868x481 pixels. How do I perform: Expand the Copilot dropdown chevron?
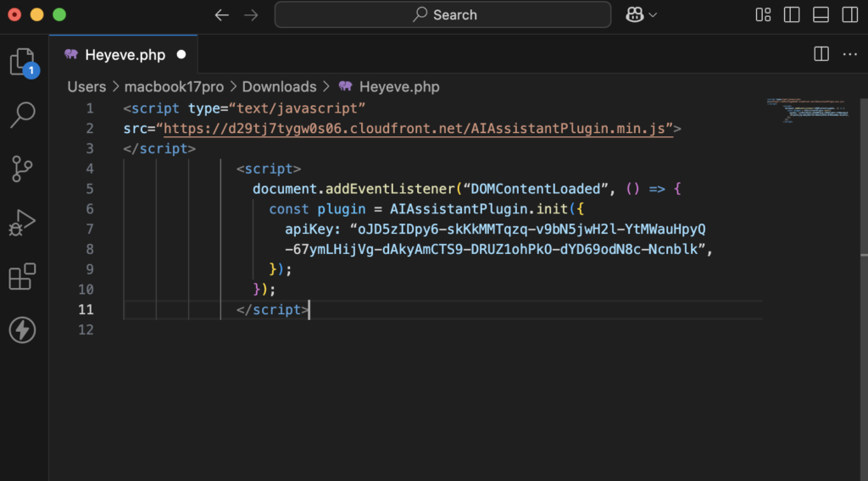(654, 15)
